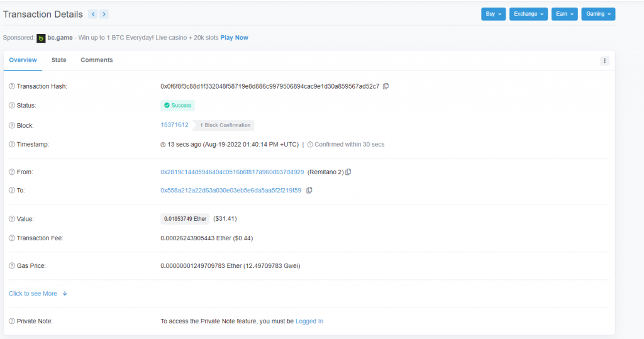Screen dimensions: 644x339
Task: Open the three-dot options menu
Action: coord(604,61)
